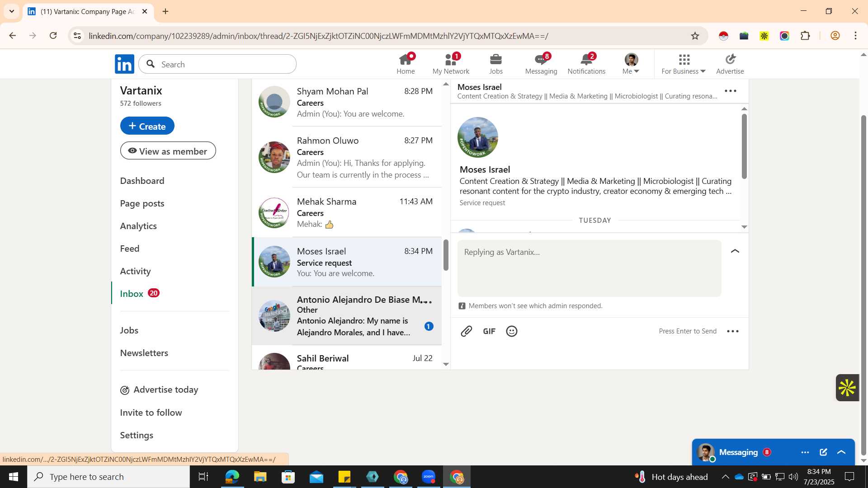Screen dimensions: 868x488
Task: Click the LinkedIn search field
Action: pos(217,64)
